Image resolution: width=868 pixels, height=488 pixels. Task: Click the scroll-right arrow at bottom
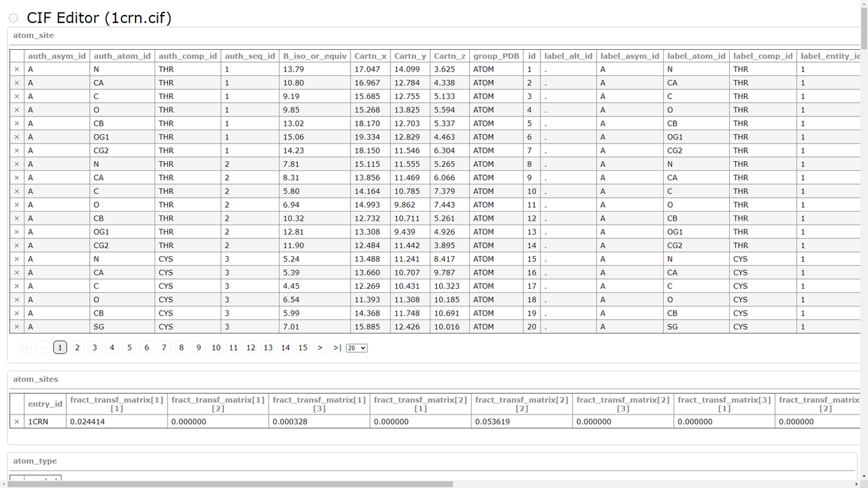pyautogui.click(x=857, y=485)
